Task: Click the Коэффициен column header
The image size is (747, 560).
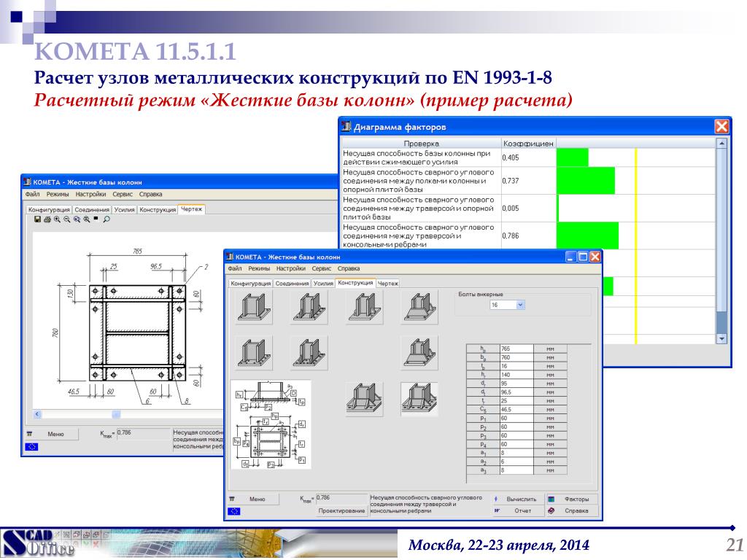Action: tap(528, 144)
